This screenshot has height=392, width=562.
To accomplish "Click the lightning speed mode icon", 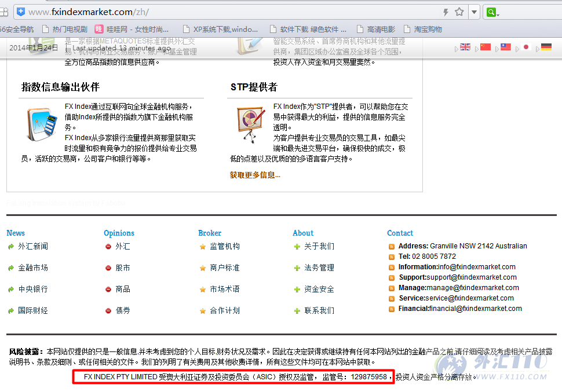I will pyautogui.click(x=446, y=12).
